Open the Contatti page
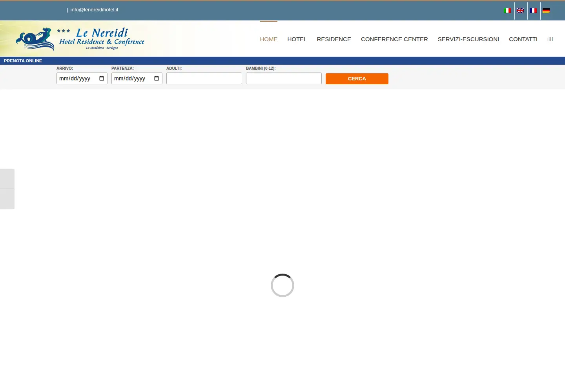 [523, 39]
